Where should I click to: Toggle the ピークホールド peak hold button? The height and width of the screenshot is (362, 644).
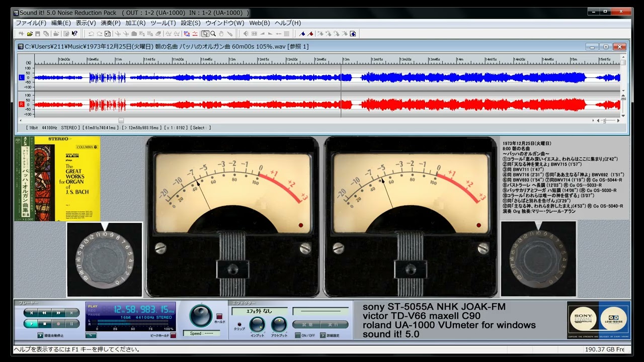(173, 335)
